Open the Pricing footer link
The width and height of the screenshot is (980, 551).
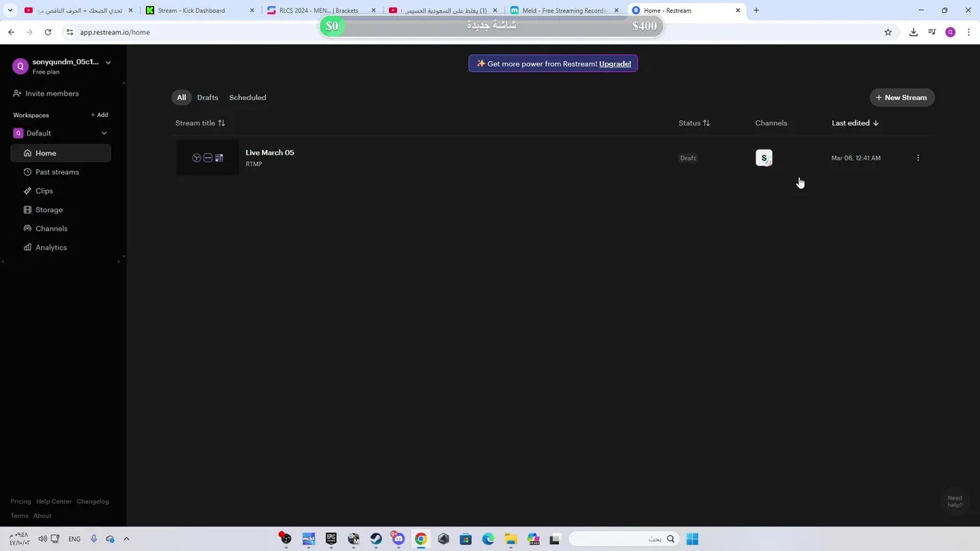point(21,501)
